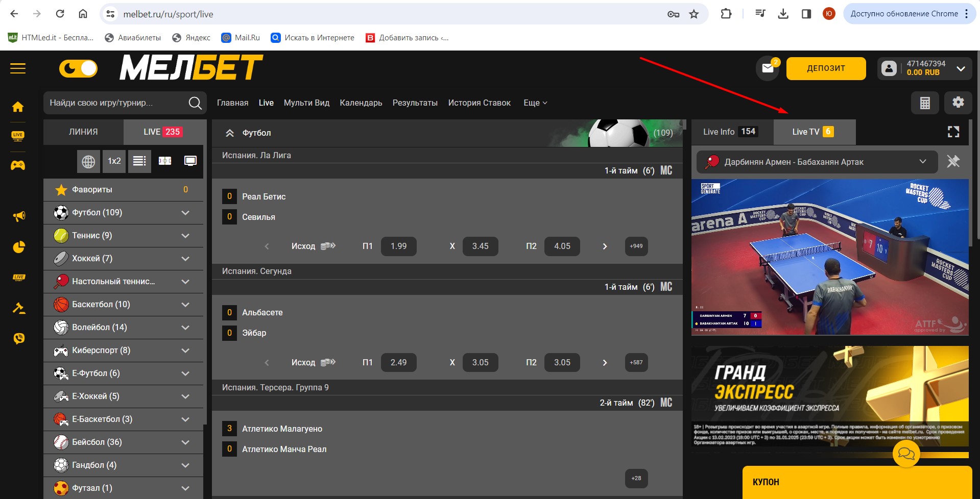
Task: Expand Live TV to fullscreen
Action: [953, 132]
